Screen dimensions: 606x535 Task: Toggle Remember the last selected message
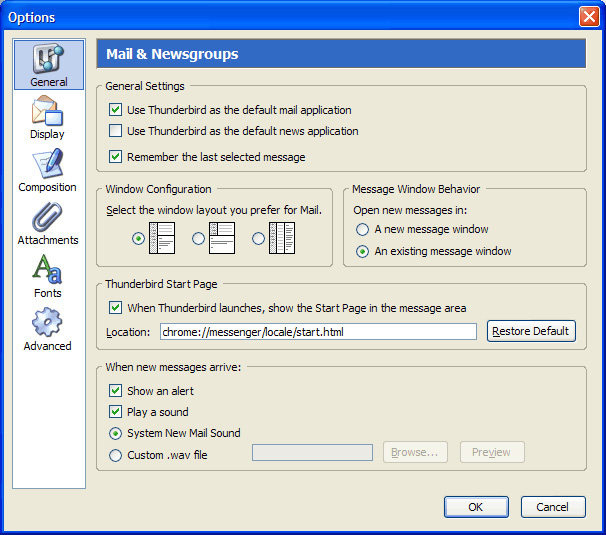click(x=115, y=157)
